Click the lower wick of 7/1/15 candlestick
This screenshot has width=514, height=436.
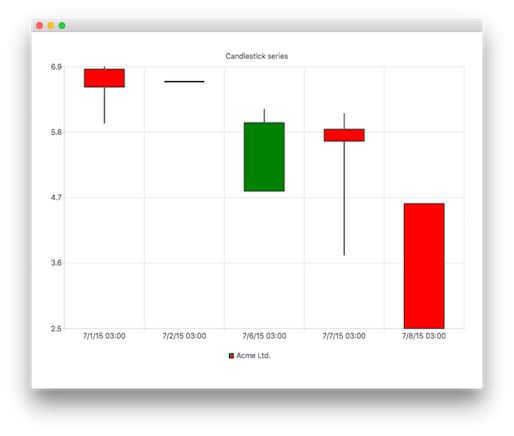(104, 105)
